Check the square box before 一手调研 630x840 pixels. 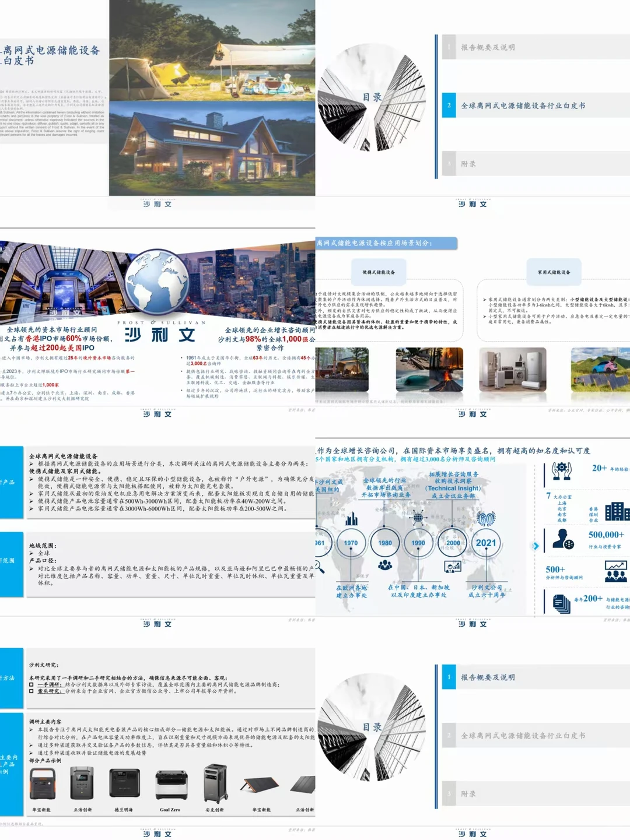pyautogui.click(x=32, y=684)
